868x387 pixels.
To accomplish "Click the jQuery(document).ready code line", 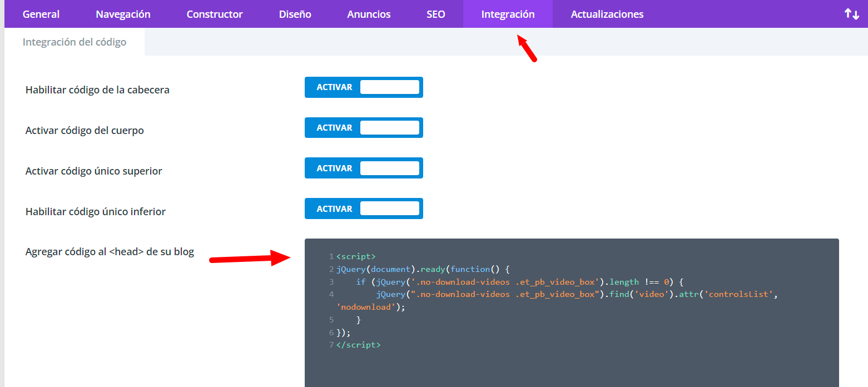I will point(423,269).
